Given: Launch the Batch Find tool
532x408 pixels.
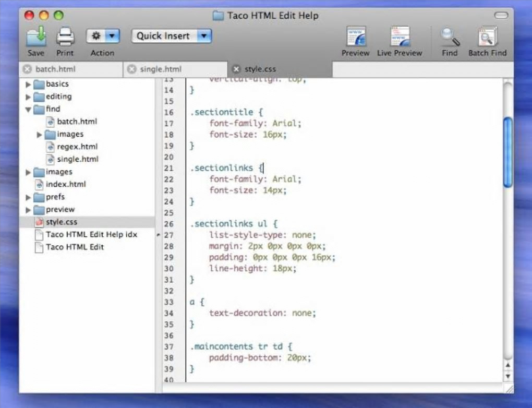Looking at the screenshot, I should pos(487,37).
